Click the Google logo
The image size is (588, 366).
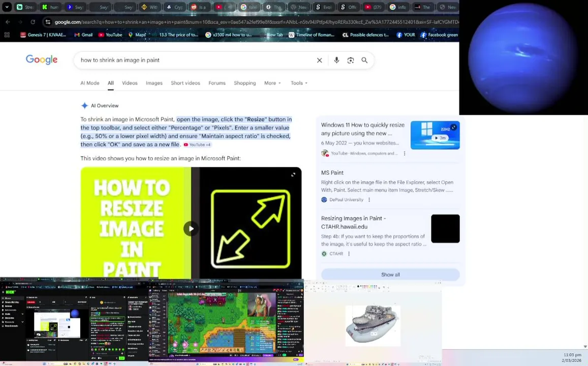pos(42,59)
